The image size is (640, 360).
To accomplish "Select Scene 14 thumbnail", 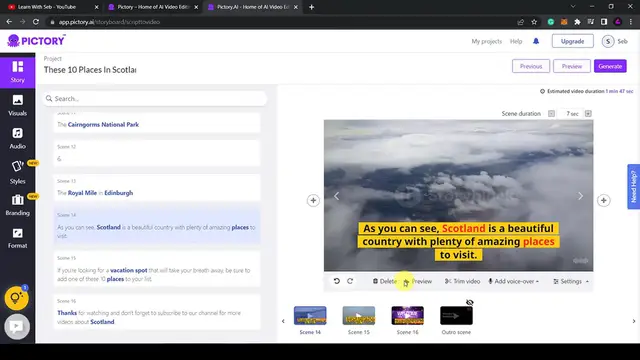I will click(310, 316).
